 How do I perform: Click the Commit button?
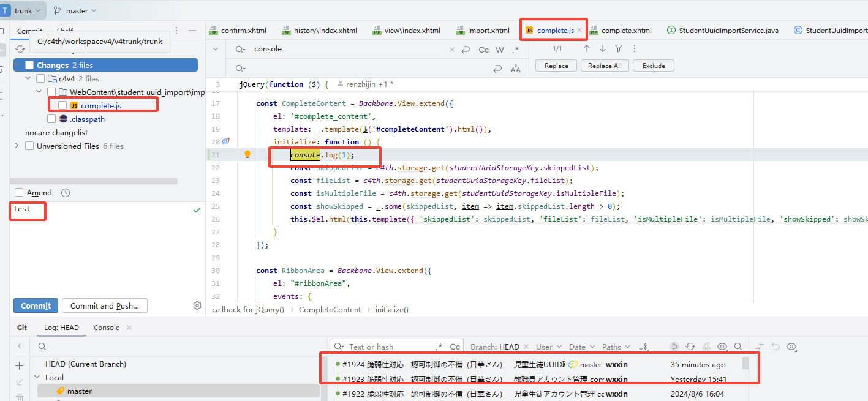[x=36, y=305]
